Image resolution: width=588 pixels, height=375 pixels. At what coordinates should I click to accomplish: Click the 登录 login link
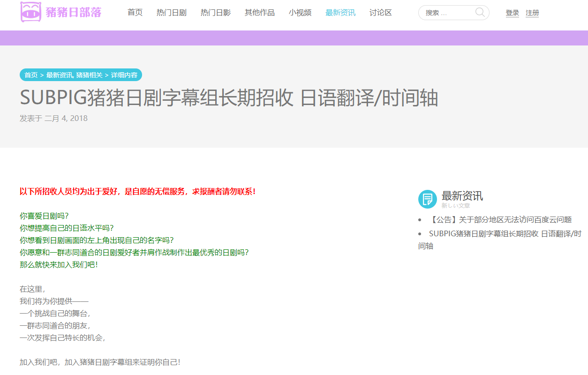click(x=513, y=13)
